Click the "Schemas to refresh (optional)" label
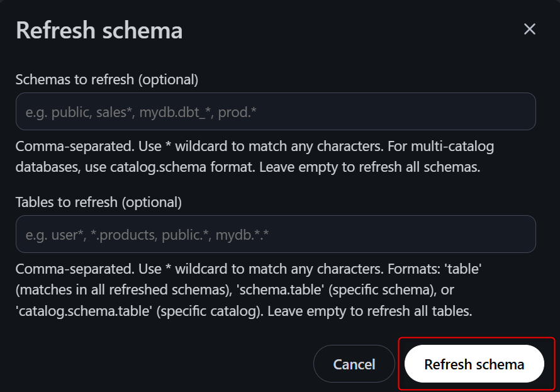This screenshot has width=560, height=392. [x=106, y=80]
